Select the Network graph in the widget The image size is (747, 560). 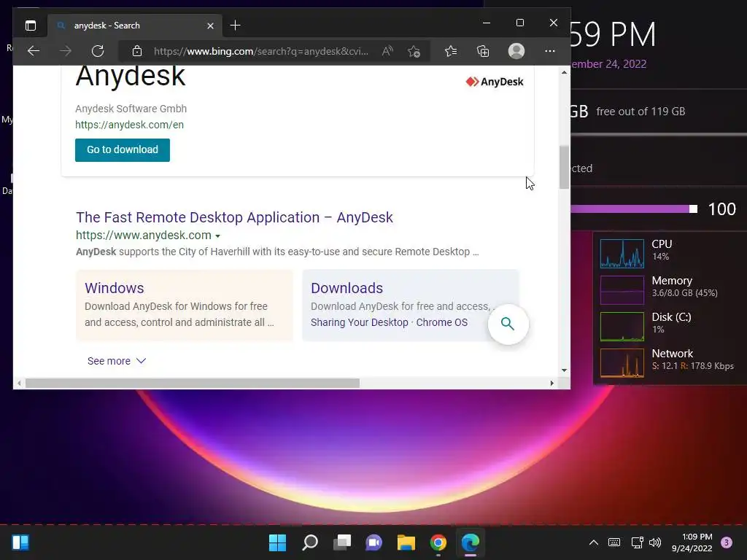click(x=622, y=363)
